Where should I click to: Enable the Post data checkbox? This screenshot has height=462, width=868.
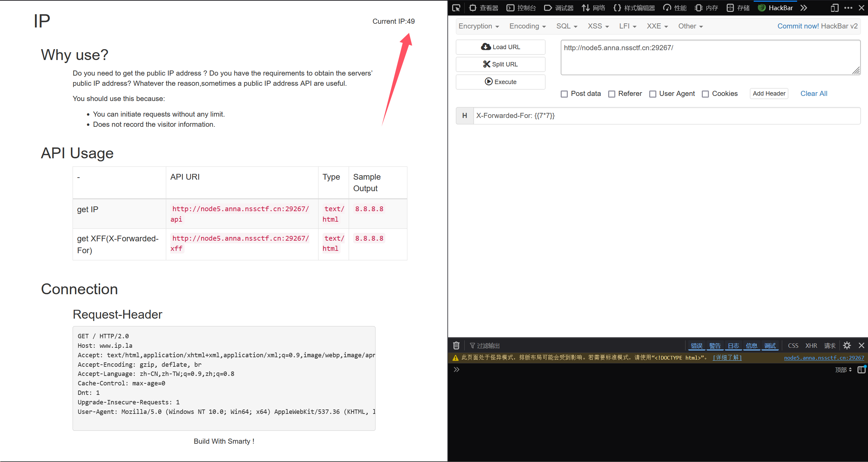click(564, 94)
